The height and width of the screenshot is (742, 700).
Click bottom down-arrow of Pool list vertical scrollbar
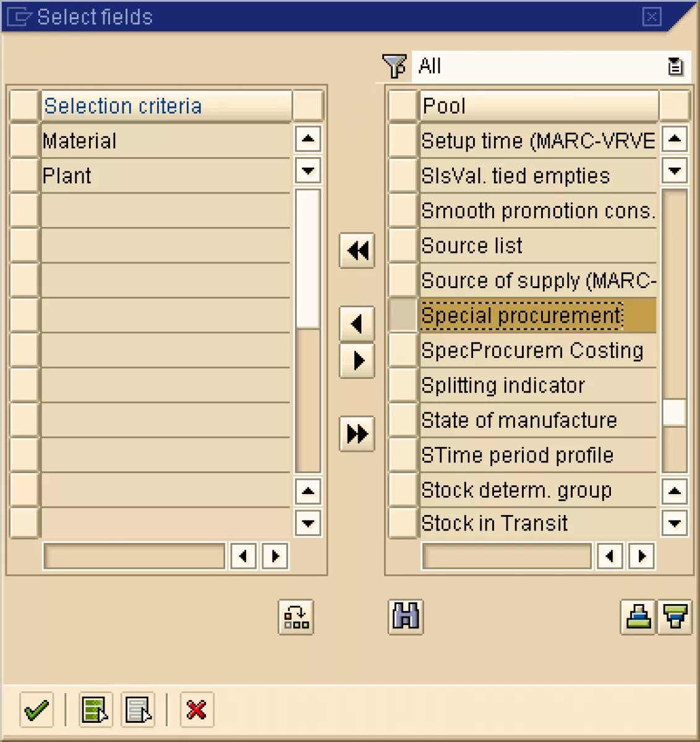[x=675, y=523]
